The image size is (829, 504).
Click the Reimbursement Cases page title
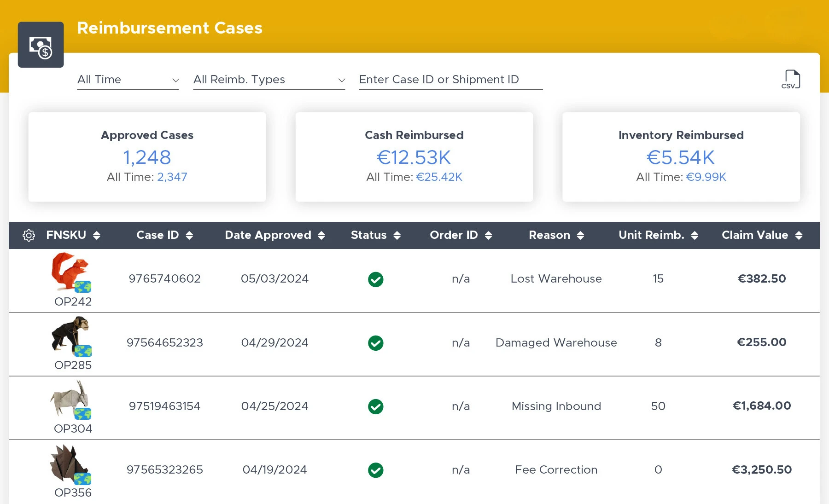169,28
